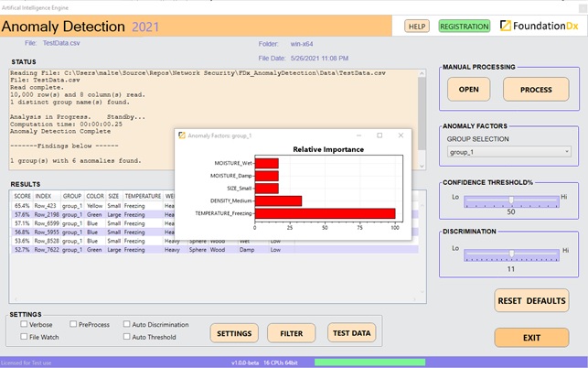Click EXIT to close the application

pyautogui.click(x=531, y=338)
